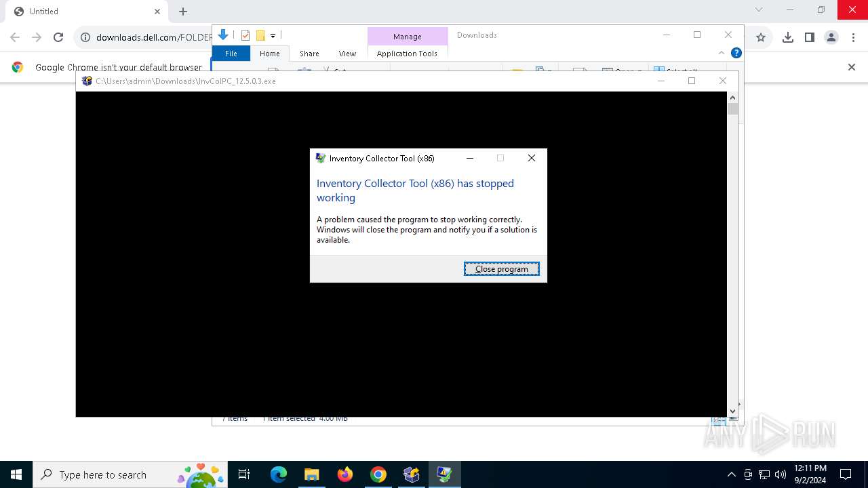Open the Windows Start menu
The image size is (868, 488).
pyautogui.click(x=16, y=474)
